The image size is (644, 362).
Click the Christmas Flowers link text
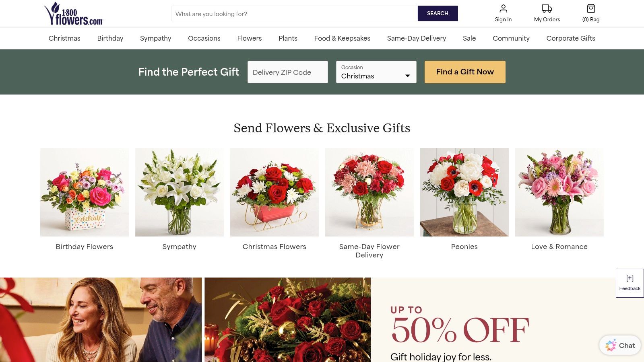[275, 247]
